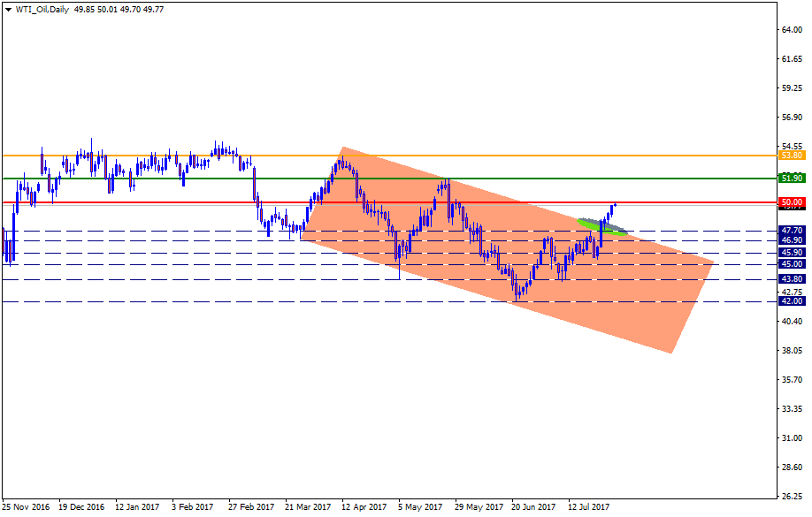Click the blue 47.70 level label
Image resolution: width=812 pixels, height=517 pixels.
point(791,230)
